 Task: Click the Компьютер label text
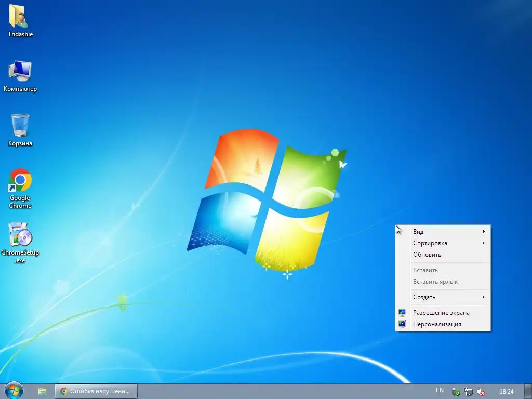pos(20,89)
